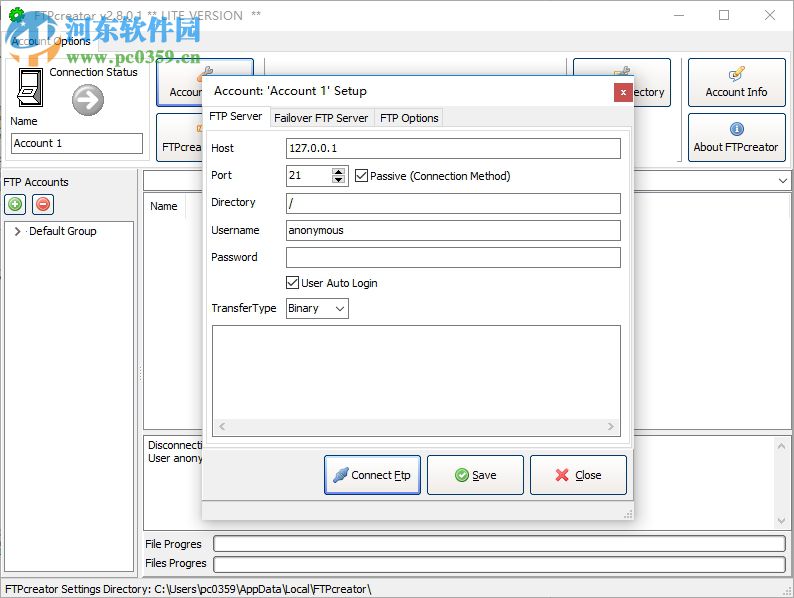
Task: Click the Host input field
Action: coord(453,148)
